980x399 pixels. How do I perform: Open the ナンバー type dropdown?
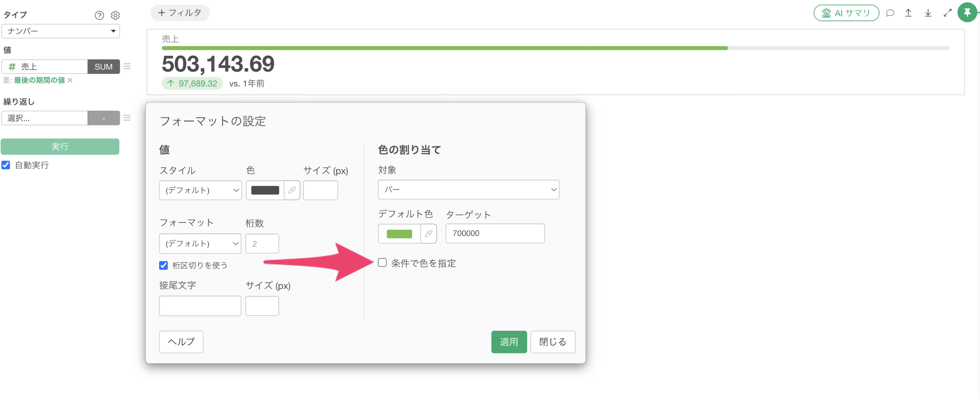(61, 31)
